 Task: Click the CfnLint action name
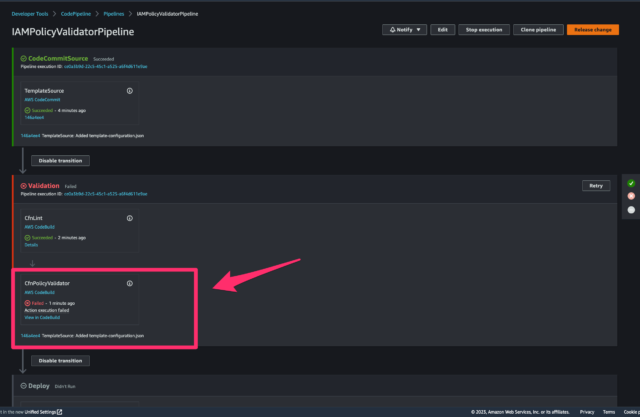[x=33, y=218]
